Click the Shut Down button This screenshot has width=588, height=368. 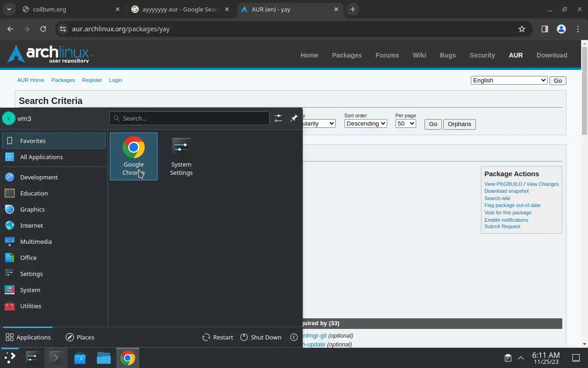[x=260, y=337]
